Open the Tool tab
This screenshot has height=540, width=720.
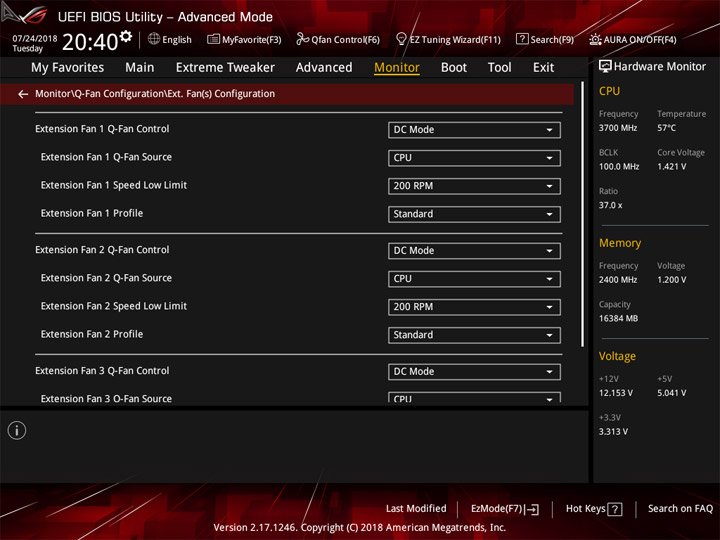[499, 68]
